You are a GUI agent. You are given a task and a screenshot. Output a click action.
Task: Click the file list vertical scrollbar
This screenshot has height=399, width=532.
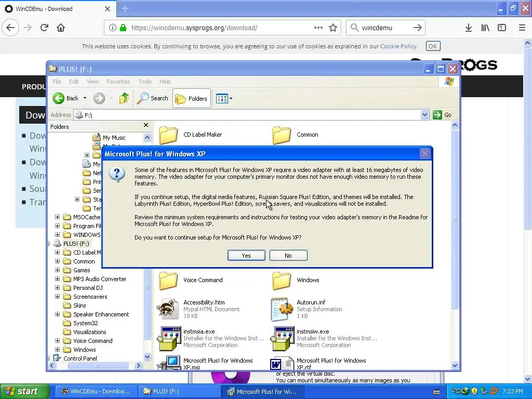pyautogui.click(x=455, y=219)
